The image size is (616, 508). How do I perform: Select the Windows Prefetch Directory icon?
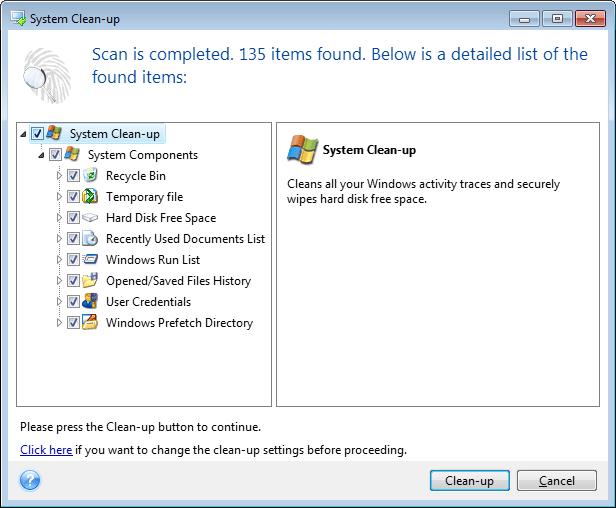(x=90, y=323)
